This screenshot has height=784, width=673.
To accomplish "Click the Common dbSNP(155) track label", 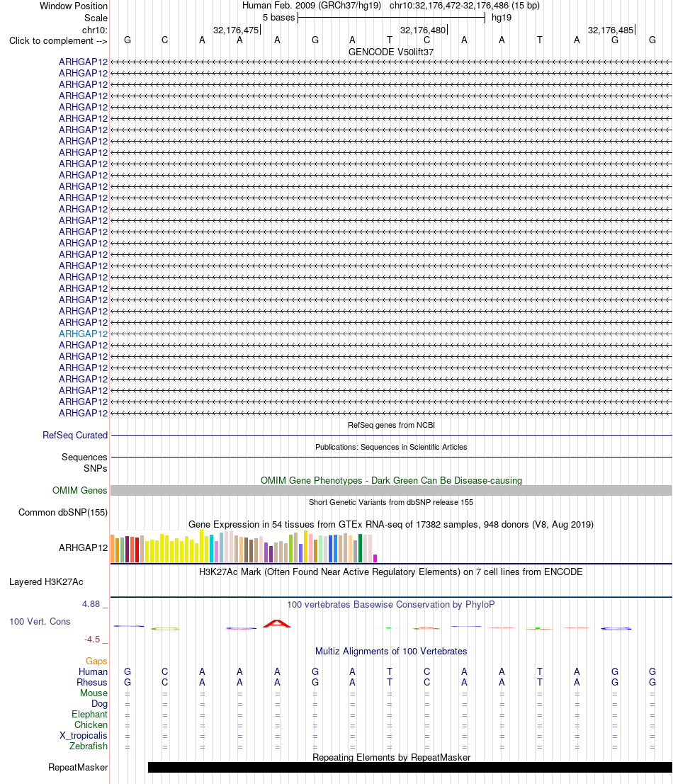I will 63,513.
